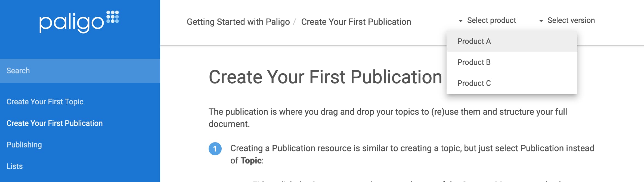Click the blue step 1 number badge

215,149
